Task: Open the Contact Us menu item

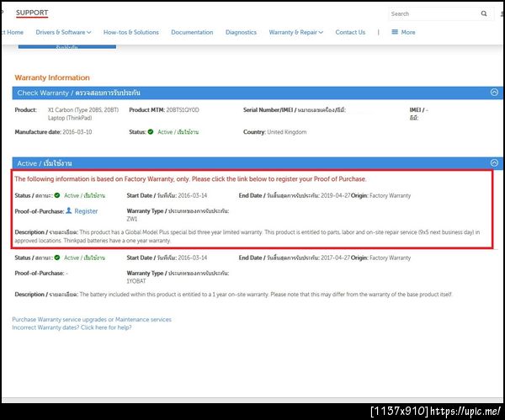Action: [350, 32]
